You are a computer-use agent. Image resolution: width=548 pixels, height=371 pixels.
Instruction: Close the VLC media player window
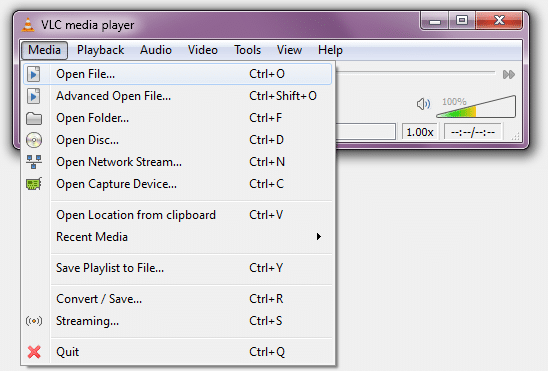pos(499,21)
